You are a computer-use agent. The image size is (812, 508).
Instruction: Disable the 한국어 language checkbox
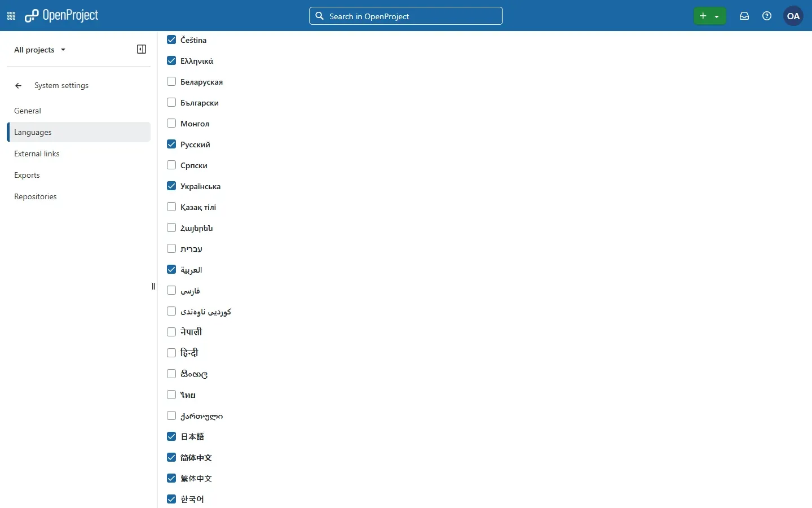171,499
